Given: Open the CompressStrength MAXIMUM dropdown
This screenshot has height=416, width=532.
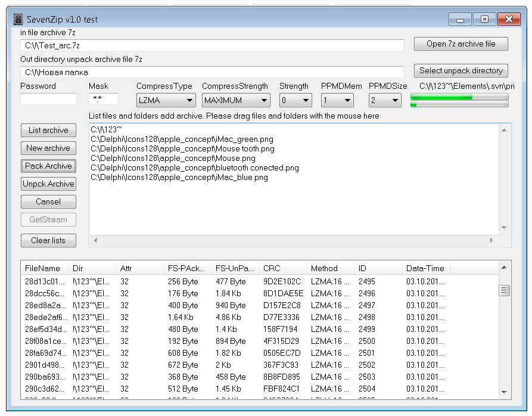Looking at the screenshot, I should pos(236,101).
